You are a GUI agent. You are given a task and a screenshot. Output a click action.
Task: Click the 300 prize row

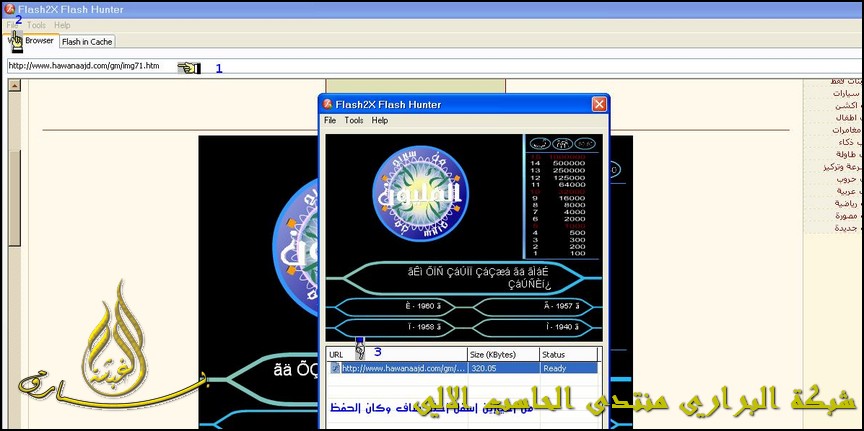(x=557, y=240)
